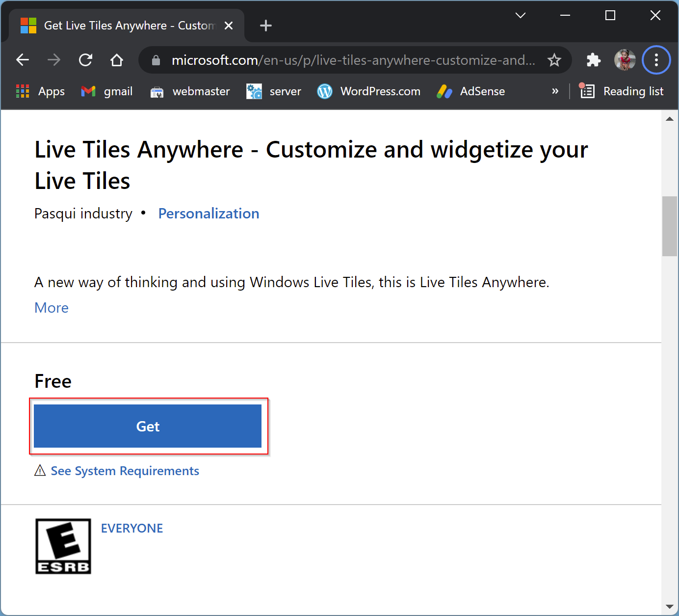Click the scrollbar up arrow
Viewport: 679px width, 616px height.
tap(670, 119)
